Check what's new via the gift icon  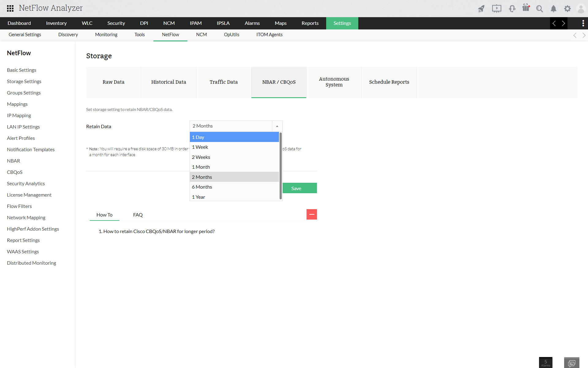pyautogui.click(x=526, y=8)
